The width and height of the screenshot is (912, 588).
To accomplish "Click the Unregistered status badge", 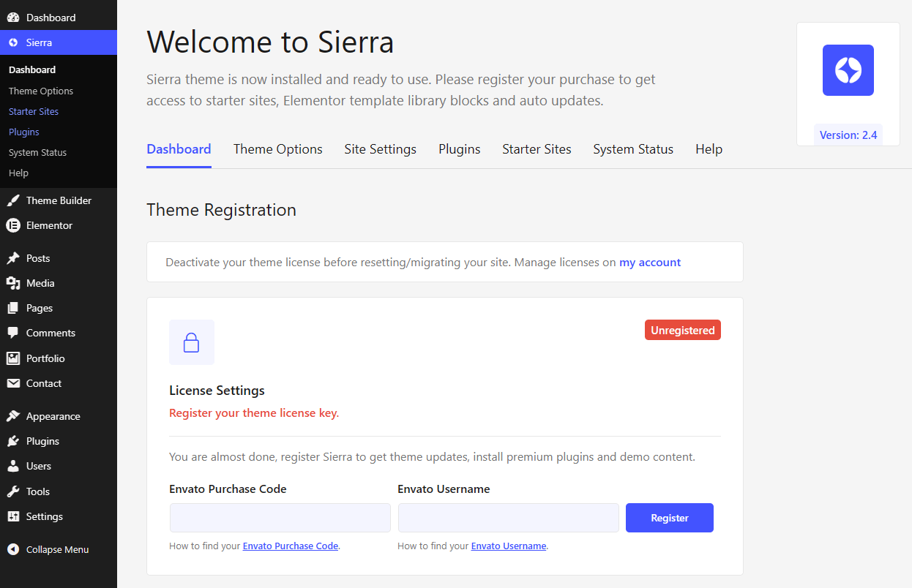I will click(683, 330).
